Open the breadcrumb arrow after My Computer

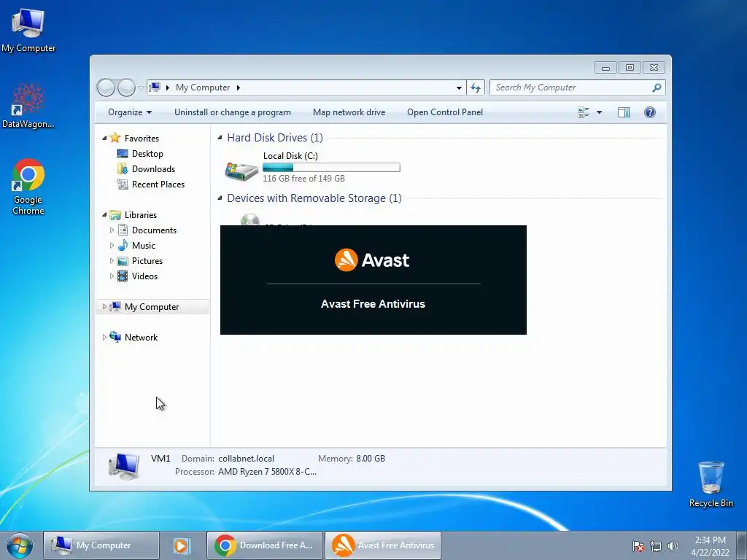[239, 87]
